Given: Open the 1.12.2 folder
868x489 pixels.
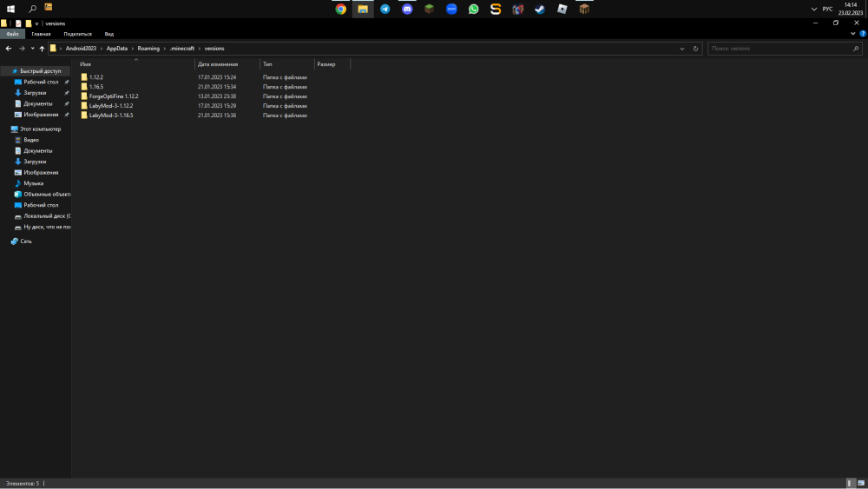Looking at the screenshot, I should point(95,77).
